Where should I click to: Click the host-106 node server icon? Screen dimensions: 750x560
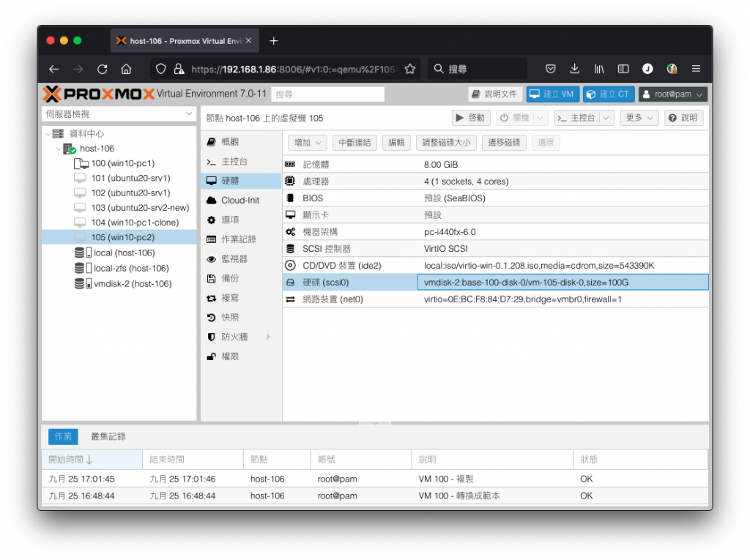click(x=70, y=149)
